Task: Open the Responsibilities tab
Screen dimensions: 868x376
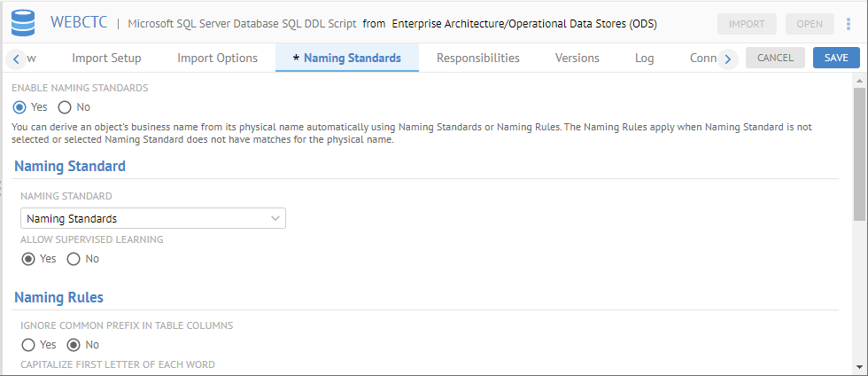Action: coord(477,59)
